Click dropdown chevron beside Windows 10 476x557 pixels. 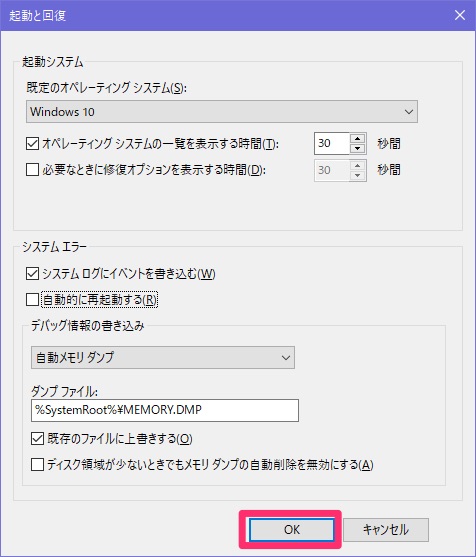409,112
